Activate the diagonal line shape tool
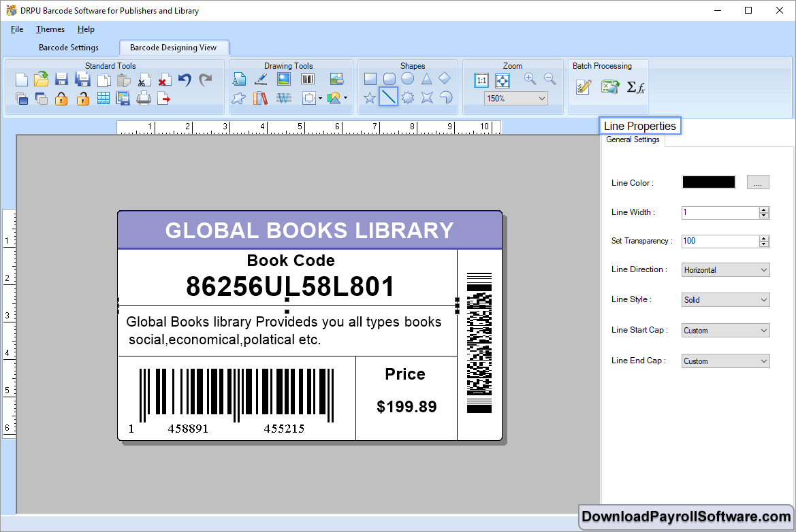 [388, 97]
